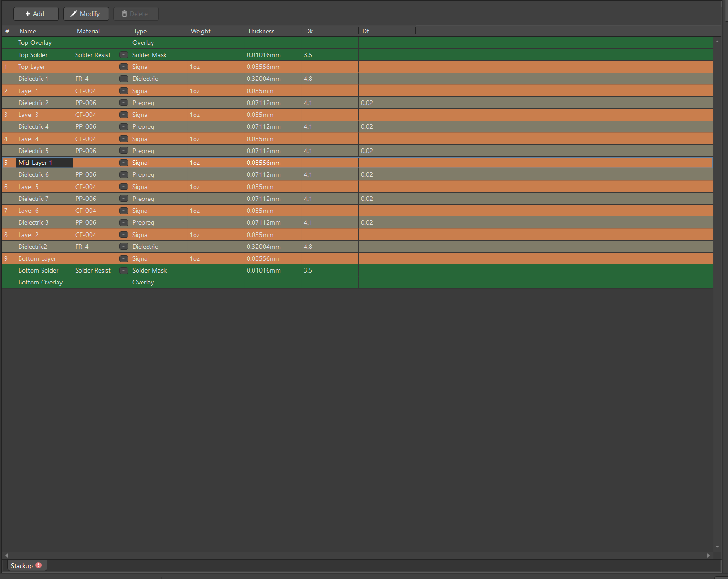Open material picker for Dielectric 1 row
Screen dimensions: 728x579
click(124, 79)
